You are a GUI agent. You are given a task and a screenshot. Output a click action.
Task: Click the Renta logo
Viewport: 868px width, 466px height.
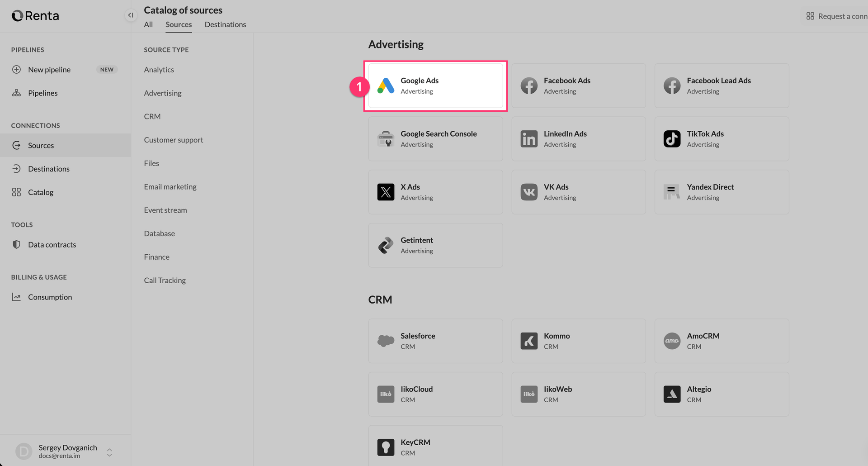(x=35, y=16)
